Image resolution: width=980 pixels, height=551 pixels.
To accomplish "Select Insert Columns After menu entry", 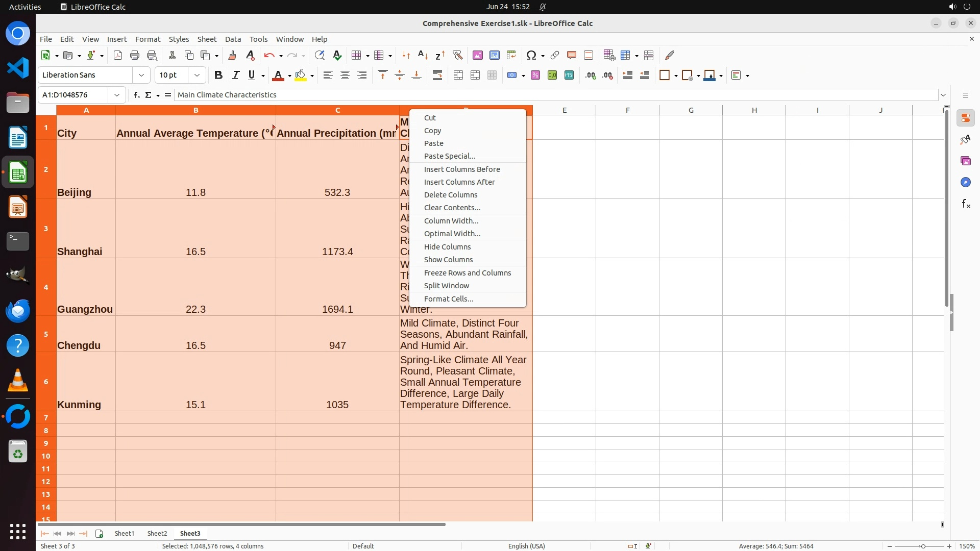I will point(459,182).
